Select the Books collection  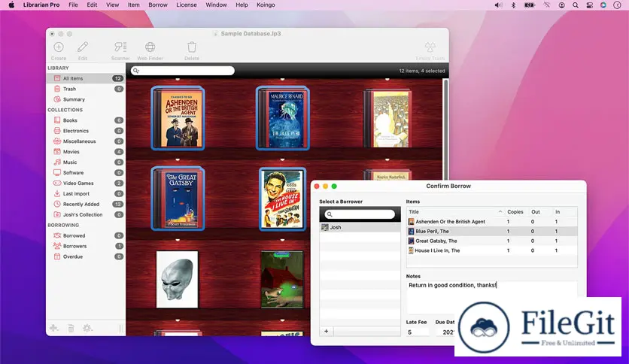pyautogui.click(x=86, y=120)
